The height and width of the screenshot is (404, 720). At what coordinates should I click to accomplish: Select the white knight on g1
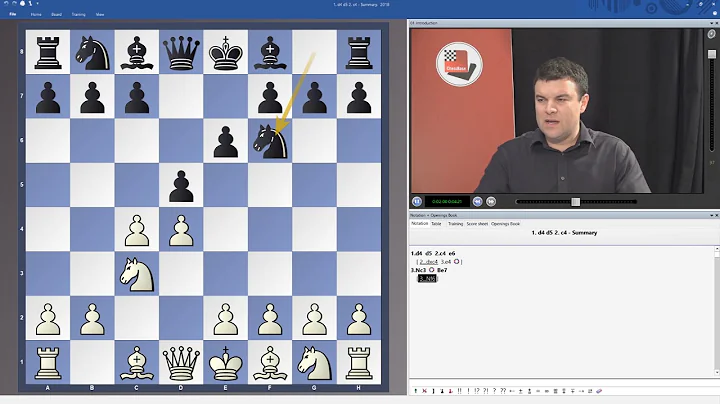315,363
